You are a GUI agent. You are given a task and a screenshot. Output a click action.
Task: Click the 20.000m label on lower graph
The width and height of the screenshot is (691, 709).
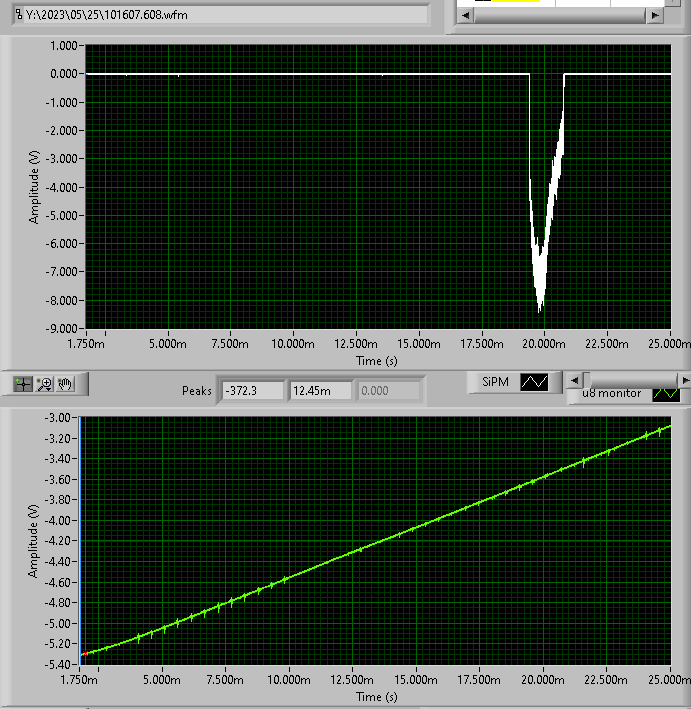[543, 680]
